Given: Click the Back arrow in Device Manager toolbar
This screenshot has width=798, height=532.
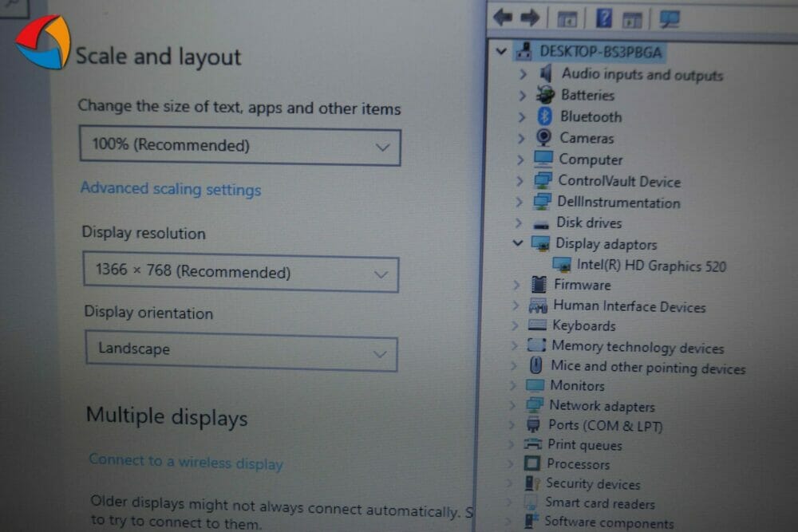Looking at the screenshot, I should 503,18.
